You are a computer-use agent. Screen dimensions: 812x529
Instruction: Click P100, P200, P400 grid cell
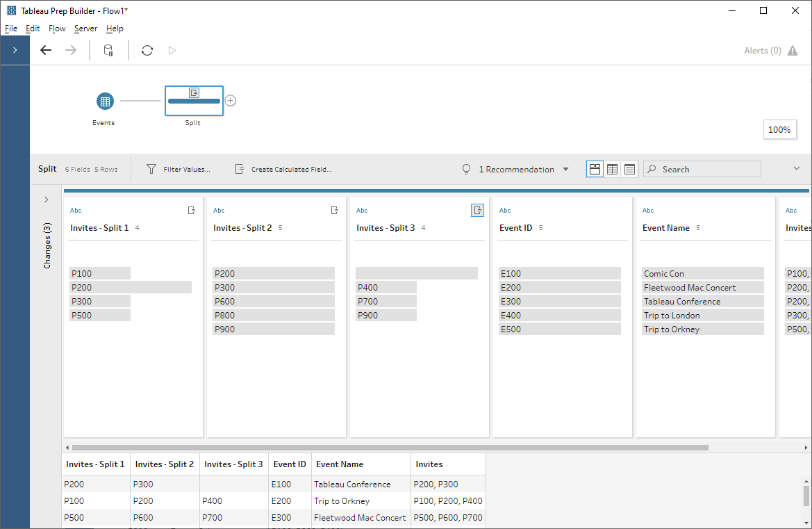pyautogui.click(x=448, y=501)
